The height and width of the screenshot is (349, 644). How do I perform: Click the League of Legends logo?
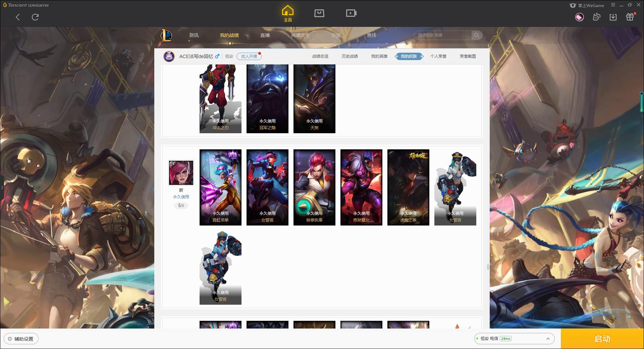(167, 35)
